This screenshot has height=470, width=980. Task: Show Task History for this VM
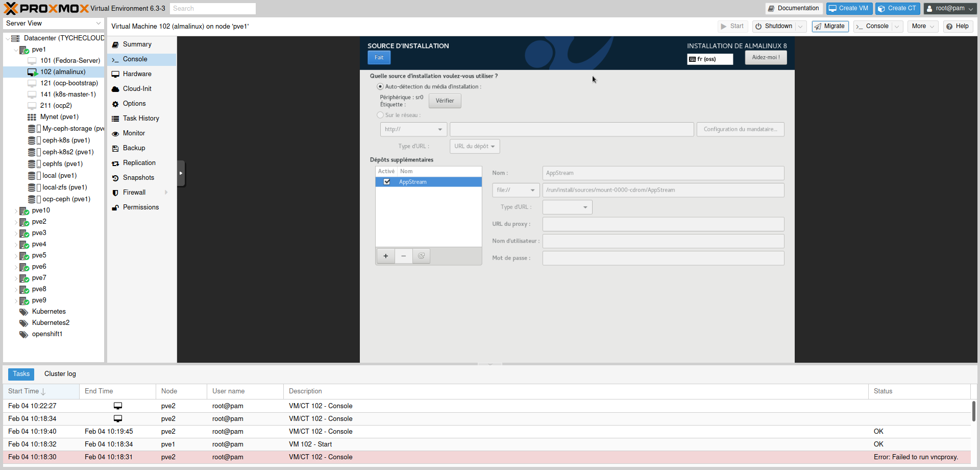pos(141,119)
